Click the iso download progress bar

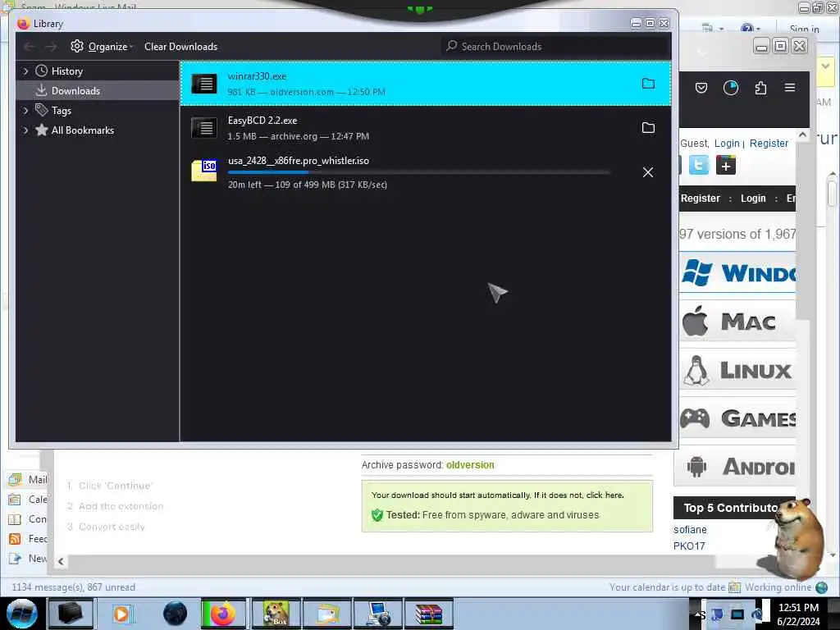(x=419, y=172)
